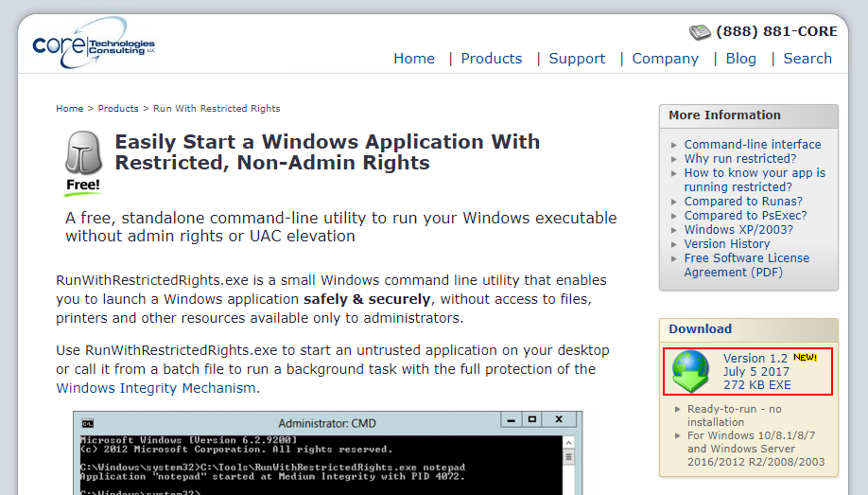The height and width of the screenshot is (495, 868).
Task: Open the Free Software License Agreement (PDF) link
Action: pyautogui.click(x=746, y=266)
